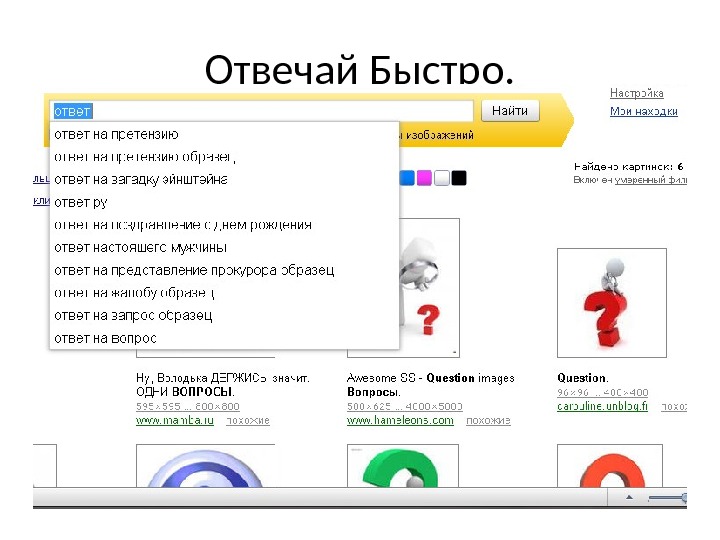Select suggestion 'ответ на запрос образец'
This screenshot has width=720, height=540.
click(x=224, y=315)
